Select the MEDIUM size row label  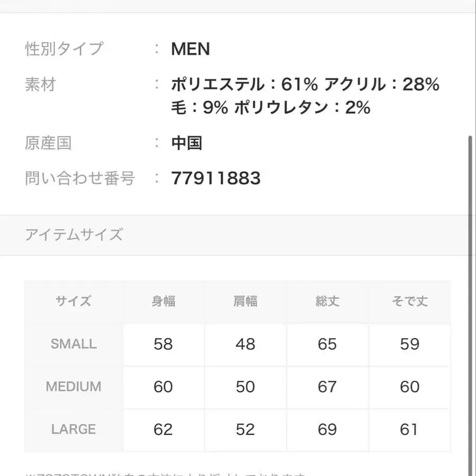click(74, 387)
